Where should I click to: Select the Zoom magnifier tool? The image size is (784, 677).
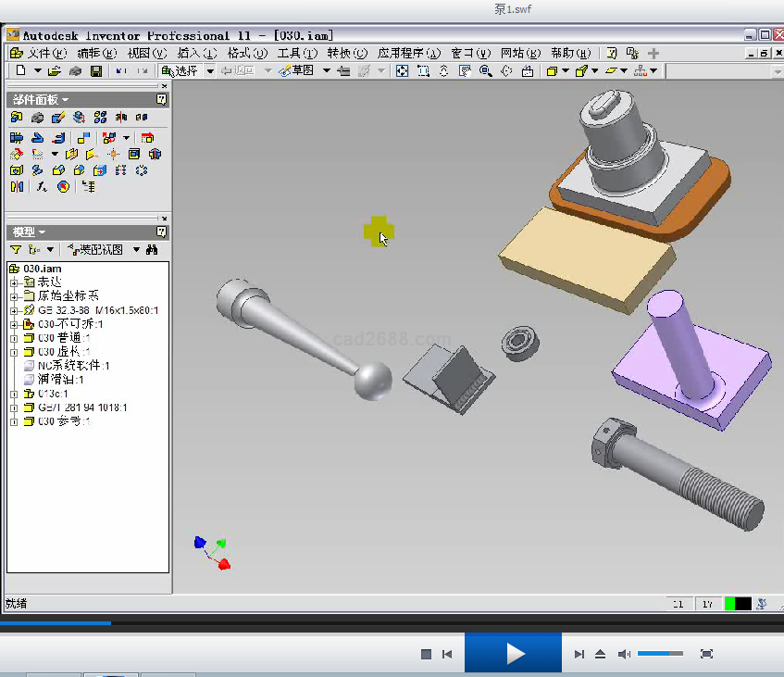point(484,70)
